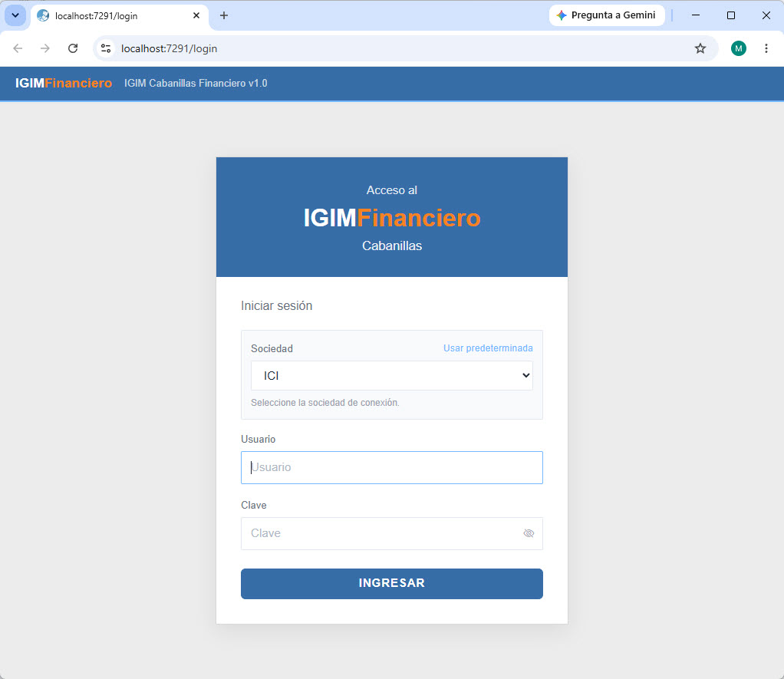Click the address bar URL
The width and height of the screenshot is (784, 679).
coord(169,48)
